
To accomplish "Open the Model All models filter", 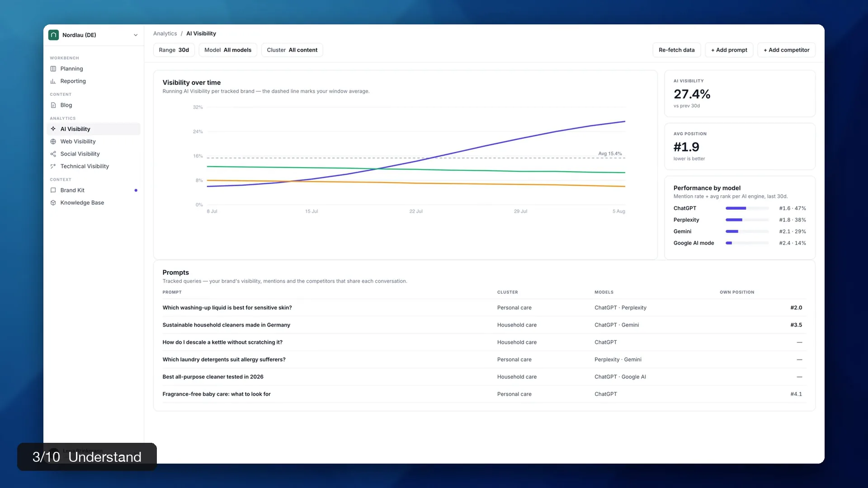I will [228, 50].
